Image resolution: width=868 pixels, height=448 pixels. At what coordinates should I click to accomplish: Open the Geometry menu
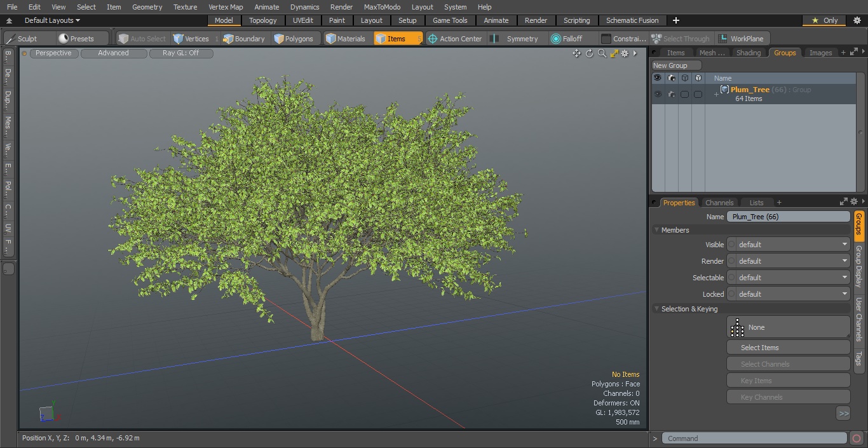click(147, 7)
